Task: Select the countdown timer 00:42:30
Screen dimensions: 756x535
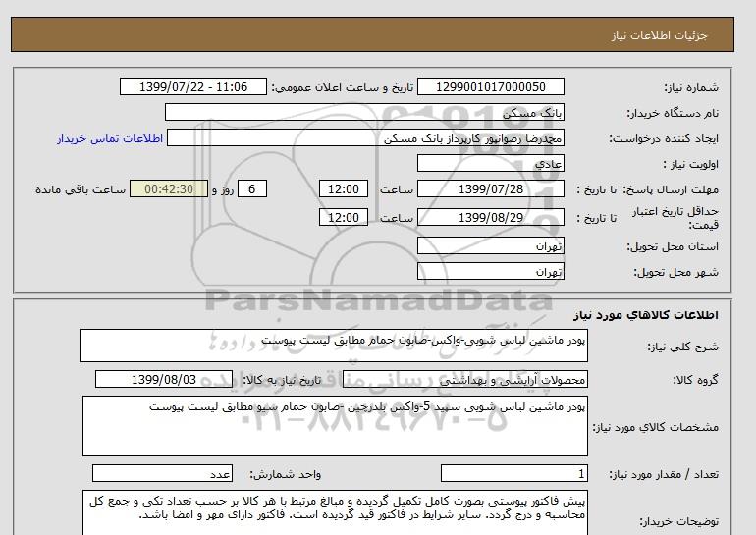Action: [x=168, y=189]
